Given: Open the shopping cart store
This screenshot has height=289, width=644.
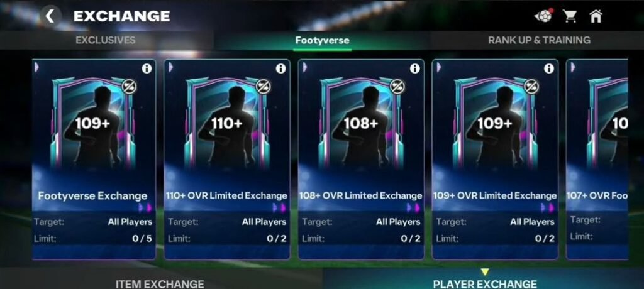Looking at the screenshot, I should tap(570, 16).
